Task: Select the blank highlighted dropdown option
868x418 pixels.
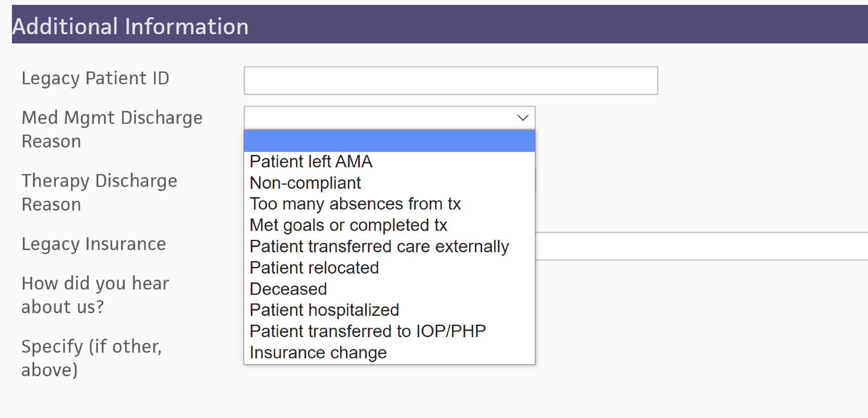Action: (389, 141)
